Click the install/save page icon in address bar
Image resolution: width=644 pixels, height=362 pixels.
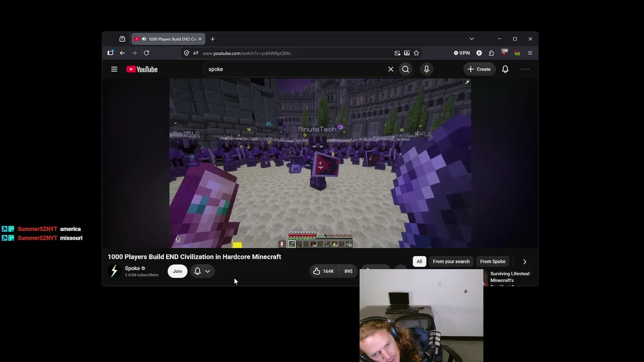(x=407, y=53)
